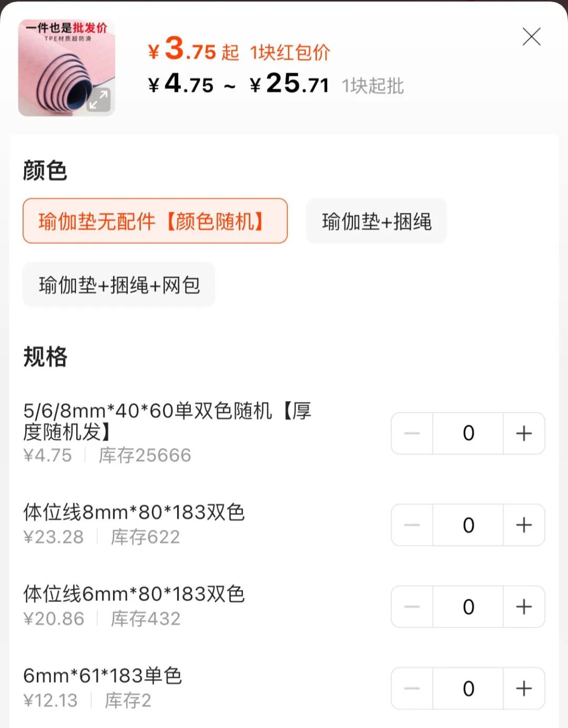This screenshot has height=728, width=568.
Task: Focus quantity input for 6mm*61*183单色
Action: click(x=468, y=689)
